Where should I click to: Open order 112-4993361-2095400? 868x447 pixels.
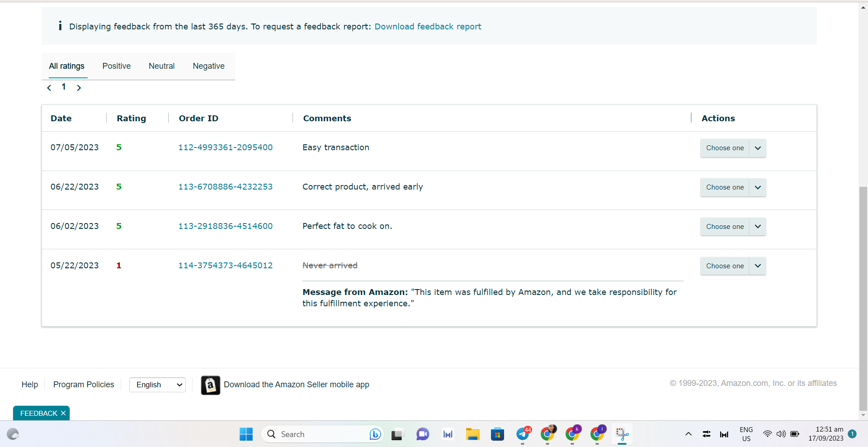click(x=226, y=147)
